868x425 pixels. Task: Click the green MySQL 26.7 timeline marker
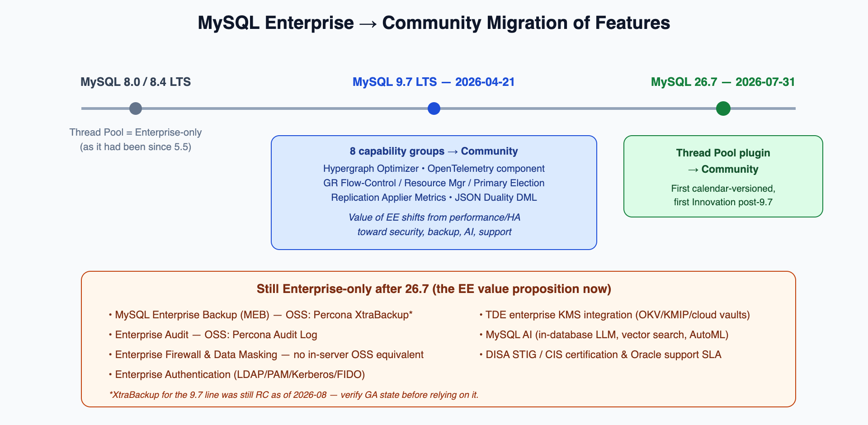coord(723,109)
